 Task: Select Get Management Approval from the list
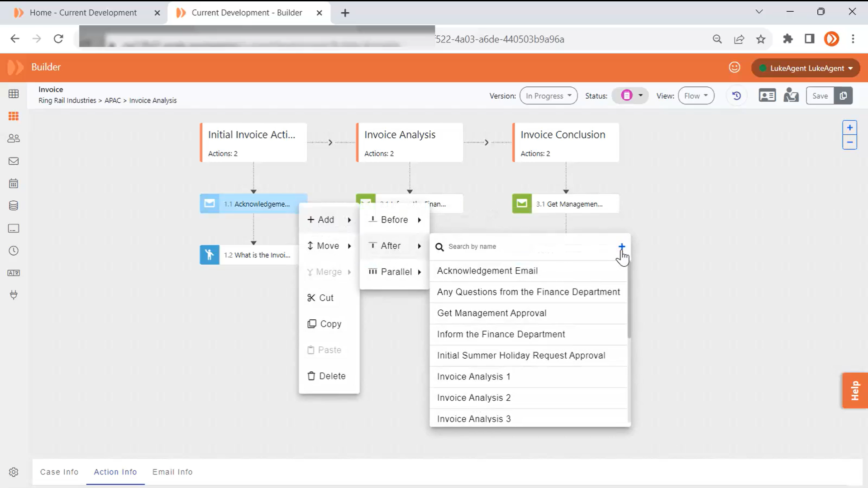coord(491,313)
